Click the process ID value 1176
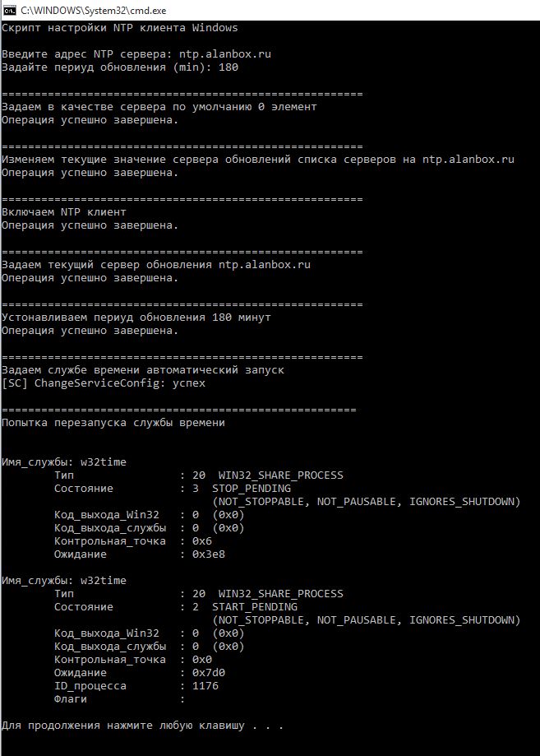Screen dimensions: 540x756 (x=205, y=685)
